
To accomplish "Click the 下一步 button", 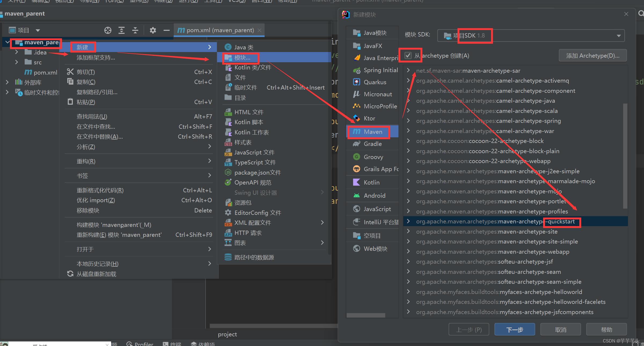I will (514, 330).
